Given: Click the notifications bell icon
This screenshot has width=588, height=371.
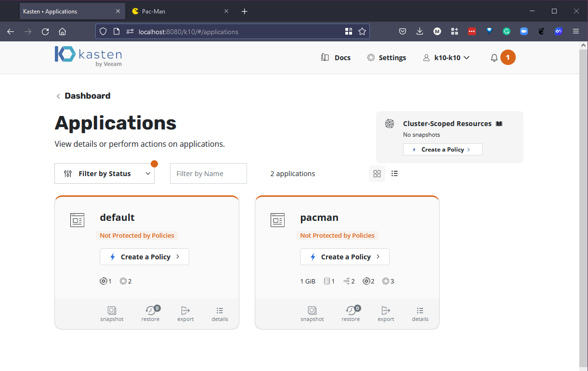Looking at the screenshot, I should pyautogui.click(x=494, y=58).
